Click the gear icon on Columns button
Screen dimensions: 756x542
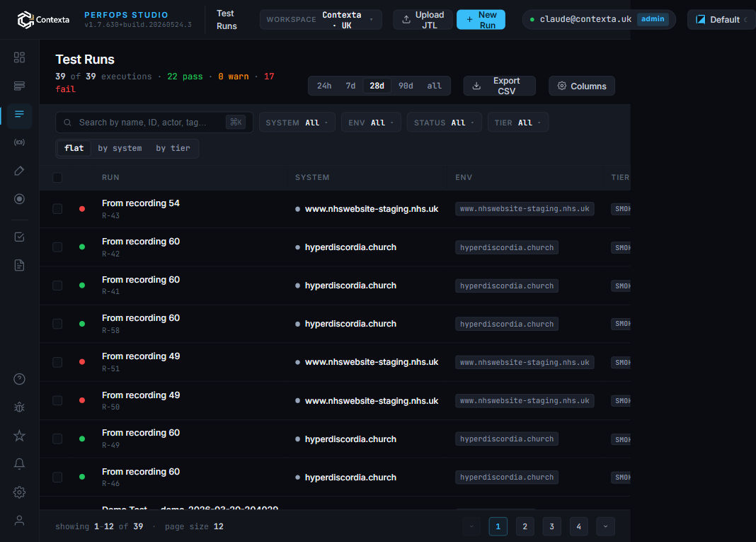(x=562, y=86)
